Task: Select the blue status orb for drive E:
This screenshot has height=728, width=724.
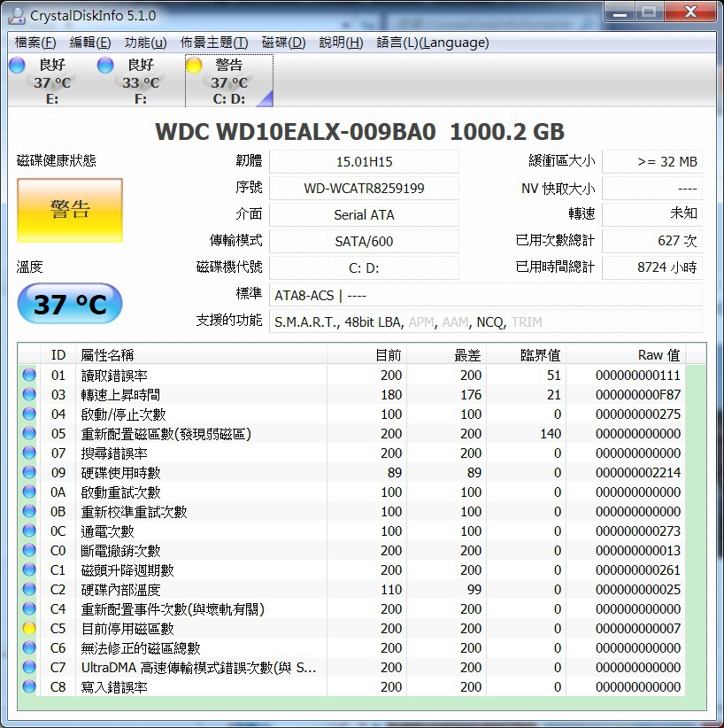Action: point(17,65)
